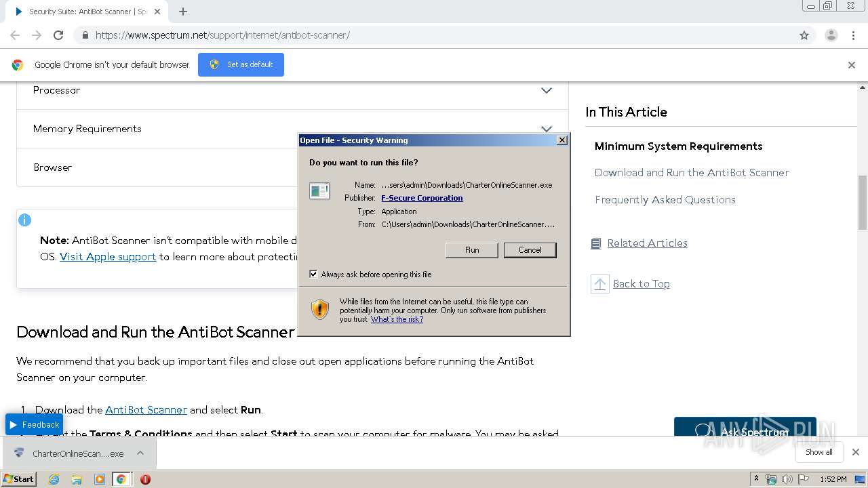Open the AntiBot Scanner download link
Viewport: 868px width, 488px height.
146,410
